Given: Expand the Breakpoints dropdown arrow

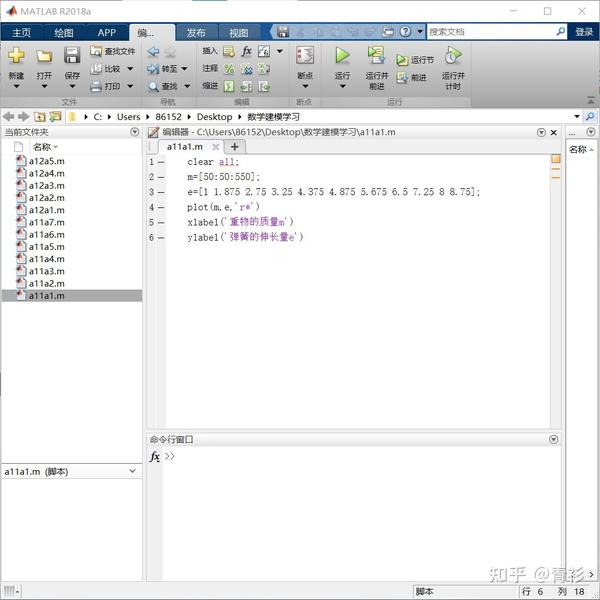Looking at the screenshot, I should click(x=305, y=86).
